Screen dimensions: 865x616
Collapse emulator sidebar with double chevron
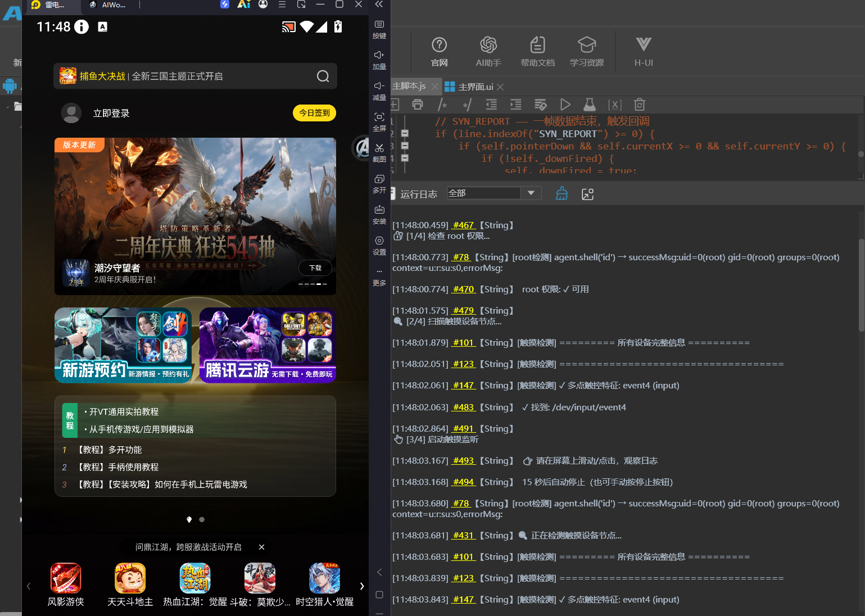[x=379, y=4]
